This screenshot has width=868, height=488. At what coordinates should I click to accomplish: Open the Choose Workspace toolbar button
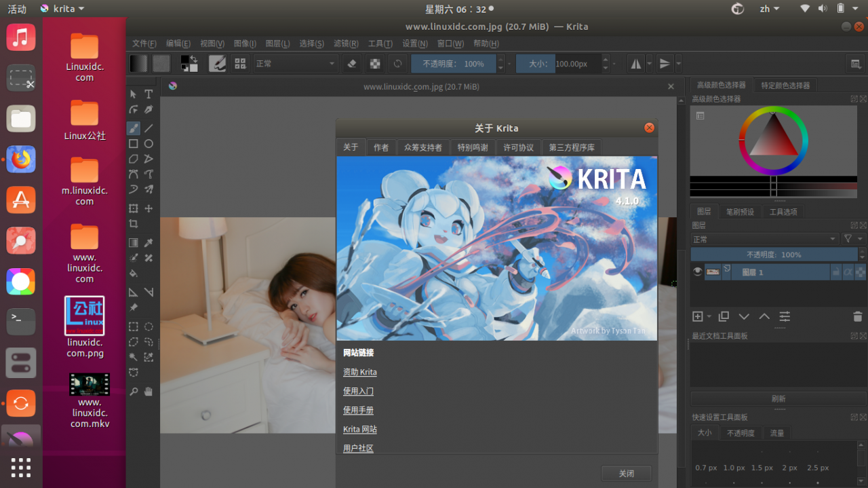tap(855, 64)
